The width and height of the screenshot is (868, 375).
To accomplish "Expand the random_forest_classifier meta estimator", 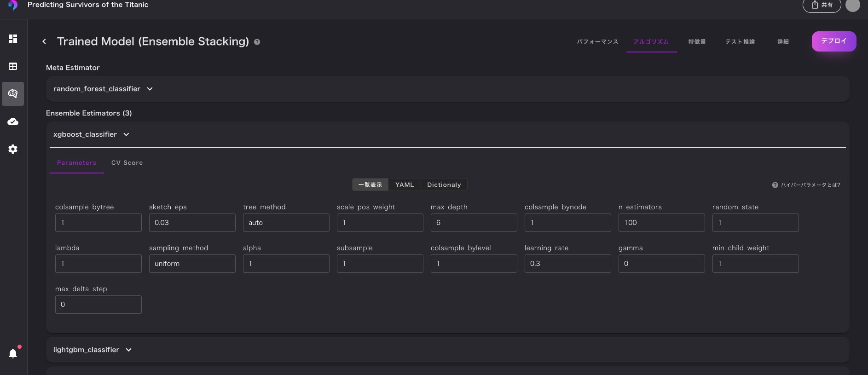I will (447, 89).
